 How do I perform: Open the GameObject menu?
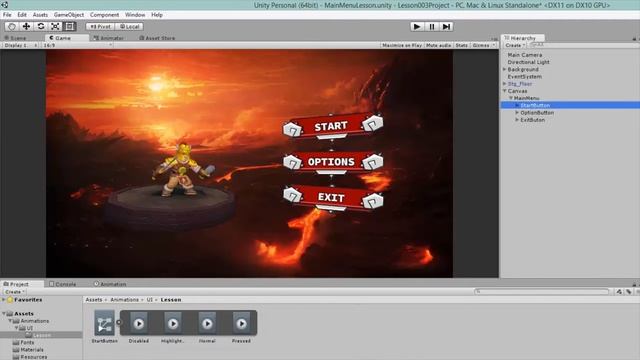(x=69, y=15)
